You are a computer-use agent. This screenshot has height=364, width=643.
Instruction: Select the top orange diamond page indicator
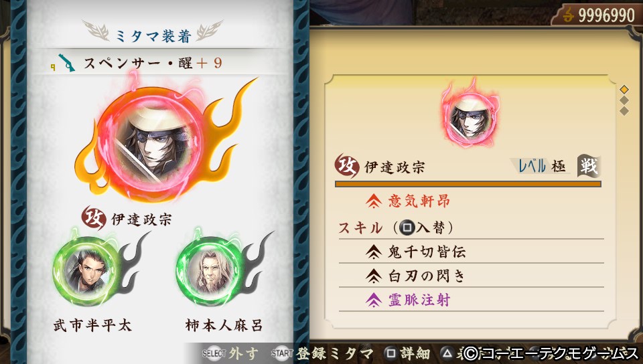[x=624, y=89]
